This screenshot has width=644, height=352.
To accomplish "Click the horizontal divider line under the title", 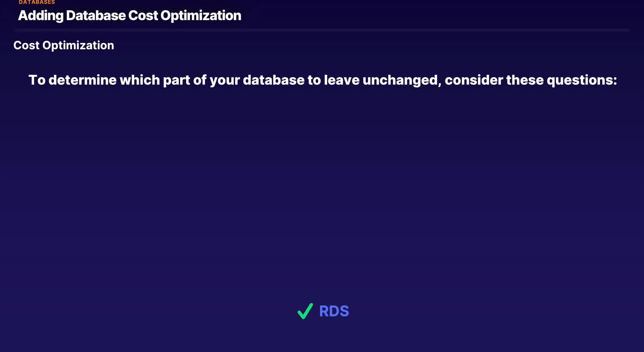I will point(322,30).
